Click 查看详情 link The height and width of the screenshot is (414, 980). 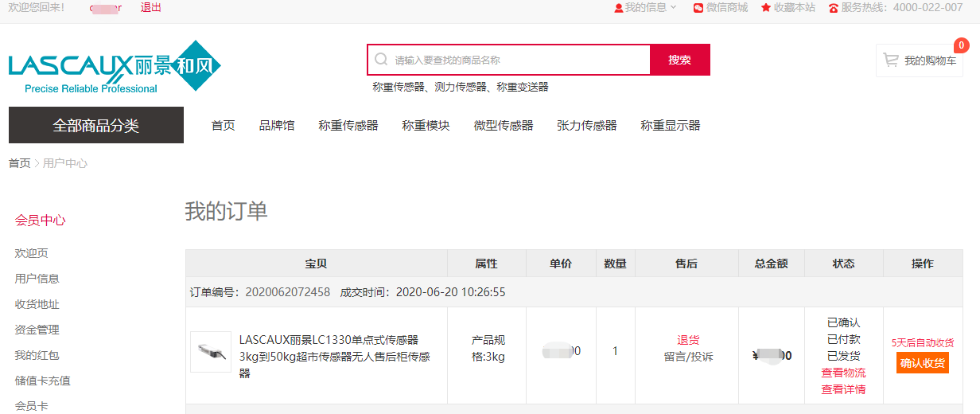click(x=843, y=389)
